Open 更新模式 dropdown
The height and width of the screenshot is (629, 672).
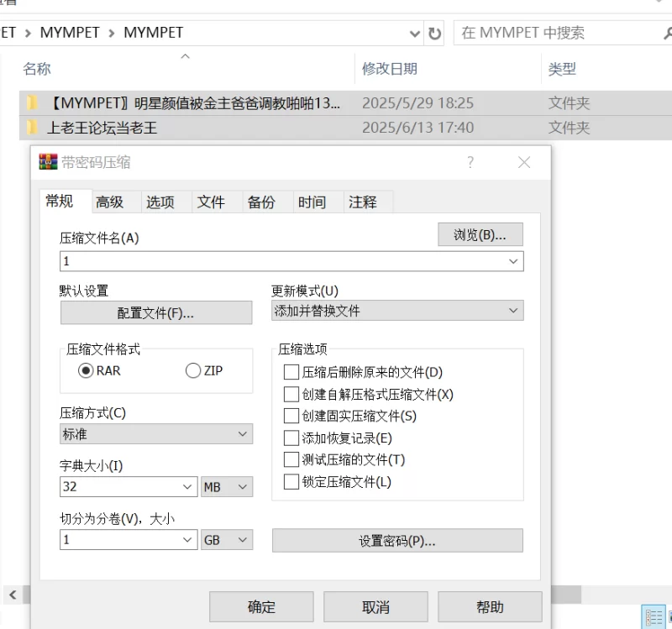click(397, 311)
